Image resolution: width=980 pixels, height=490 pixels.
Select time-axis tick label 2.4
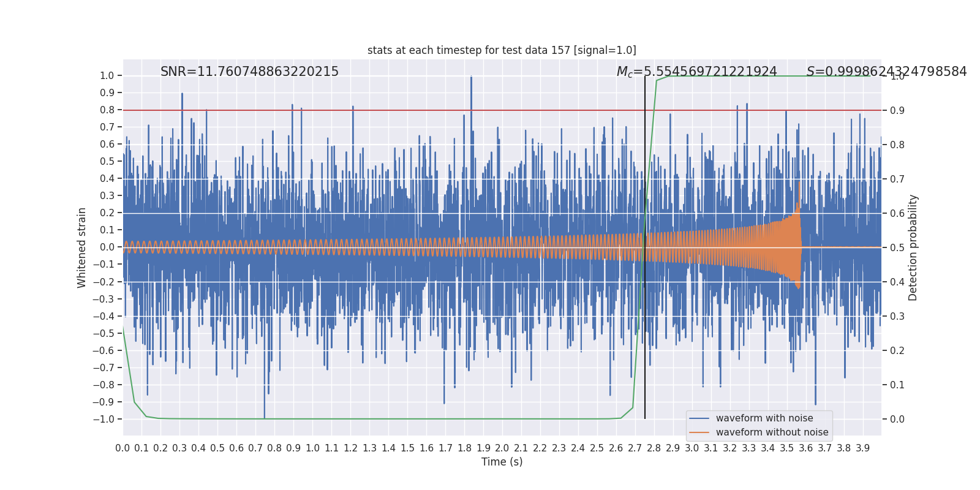click(578, 448)
